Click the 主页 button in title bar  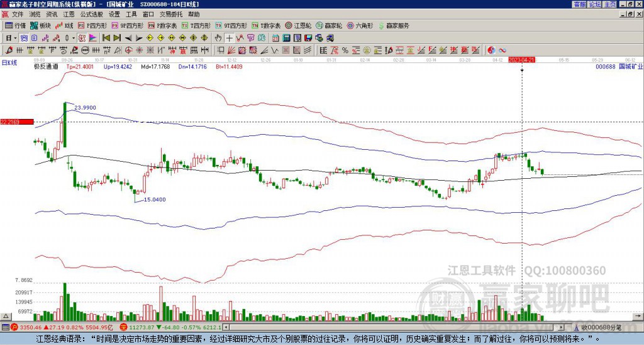pyautogui.click(x=610, y=4)
